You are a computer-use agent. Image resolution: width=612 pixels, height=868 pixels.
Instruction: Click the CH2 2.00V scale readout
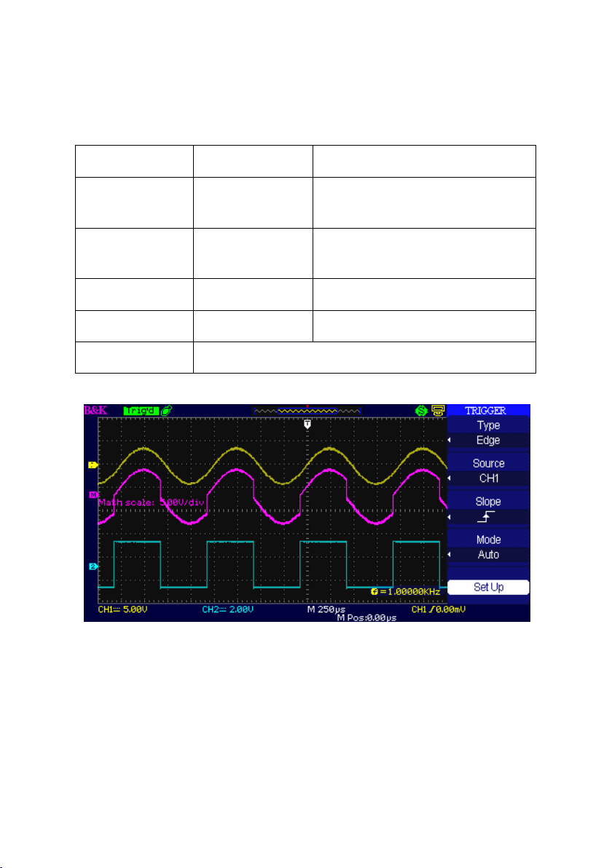pyautogui.click(x=227, y=609)
